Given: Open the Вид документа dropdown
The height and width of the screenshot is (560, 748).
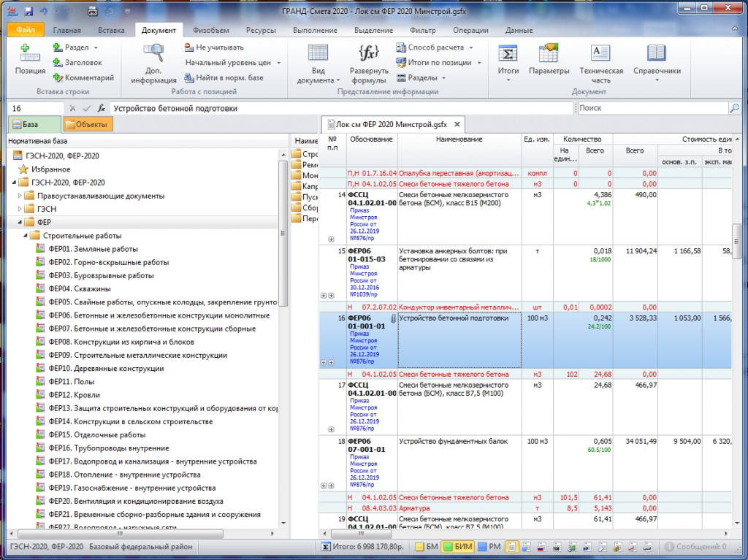Looking at the screenshot, I should [318, 64].
